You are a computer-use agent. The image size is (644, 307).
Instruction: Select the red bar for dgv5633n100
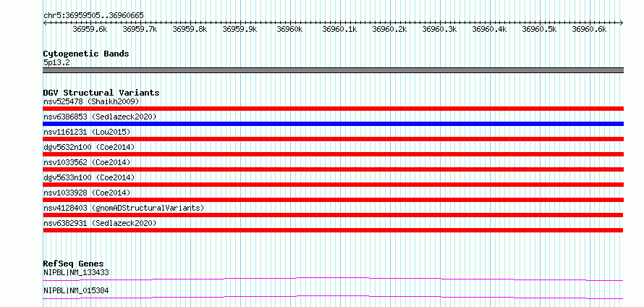(334, 185)
